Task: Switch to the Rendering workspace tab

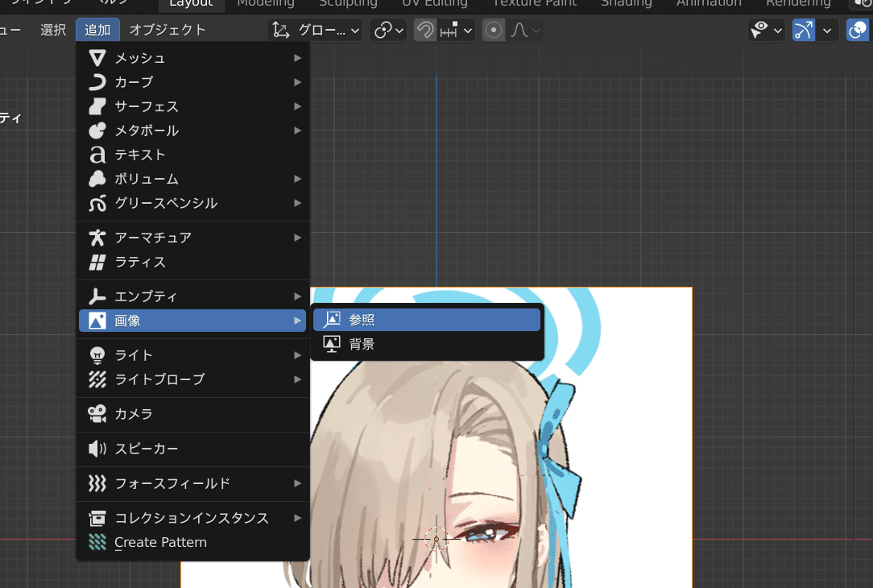Action: (x=798, y=4)
